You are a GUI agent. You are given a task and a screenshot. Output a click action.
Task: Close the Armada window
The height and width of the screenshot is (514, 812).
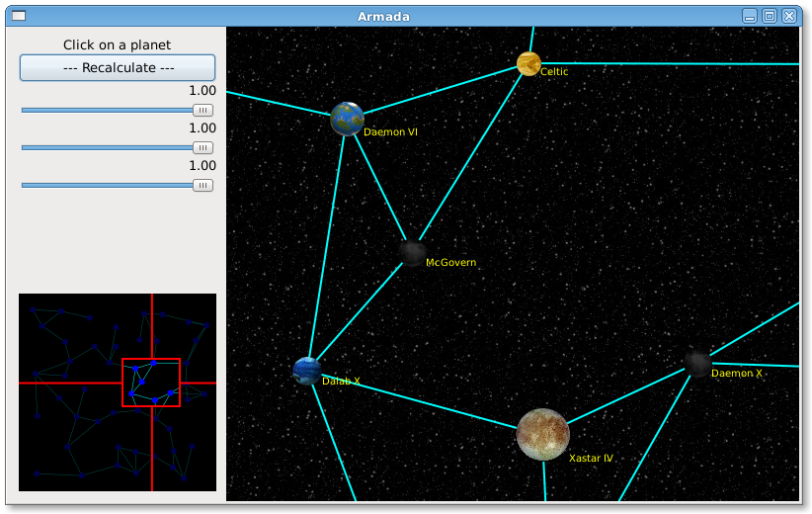pos(788,16)
